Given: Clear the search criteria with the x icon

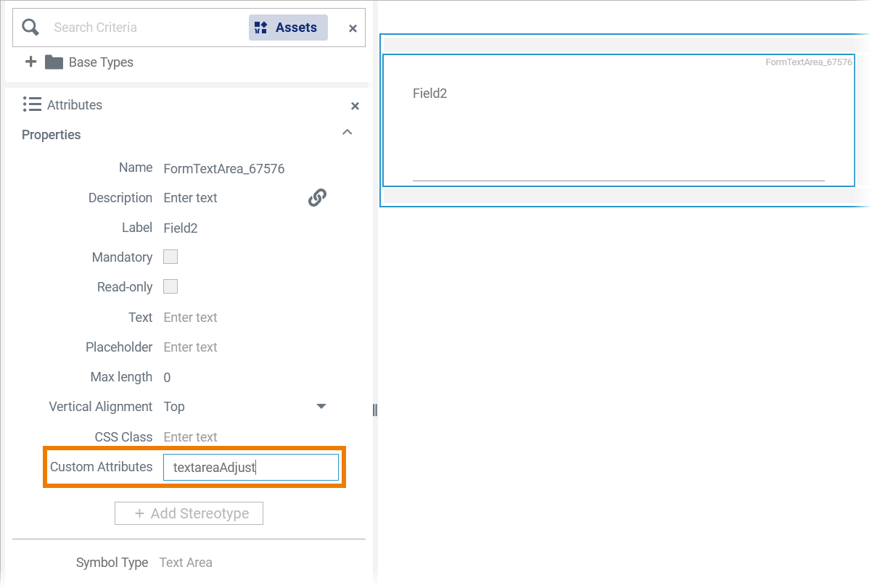Looking at the screenshot, I should coord(353,28).
